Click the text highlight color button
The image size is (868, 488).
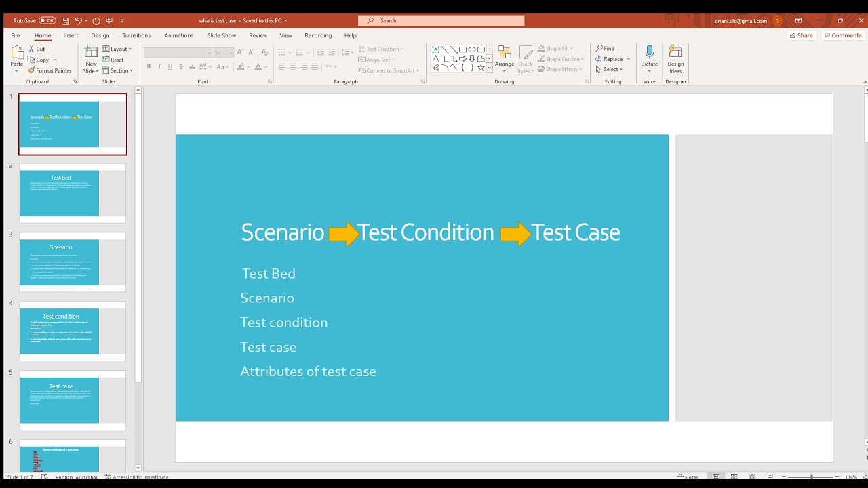(241, 66)
